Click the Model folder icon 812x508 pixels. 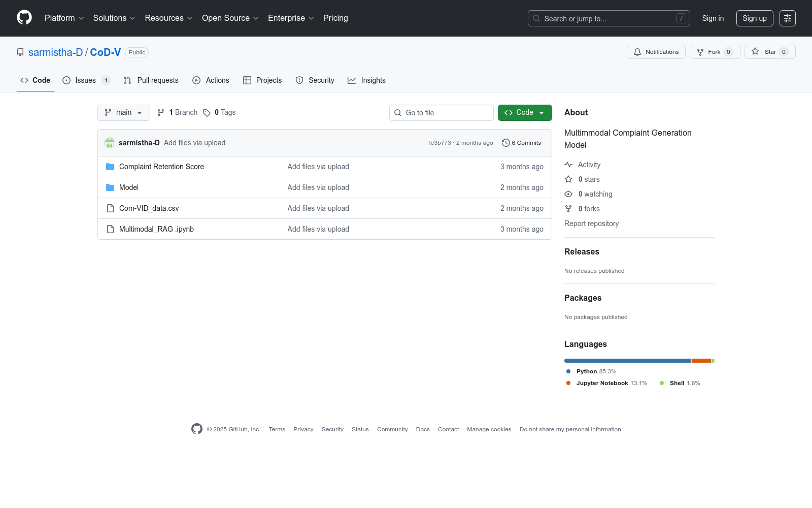(x=110, y=187)
